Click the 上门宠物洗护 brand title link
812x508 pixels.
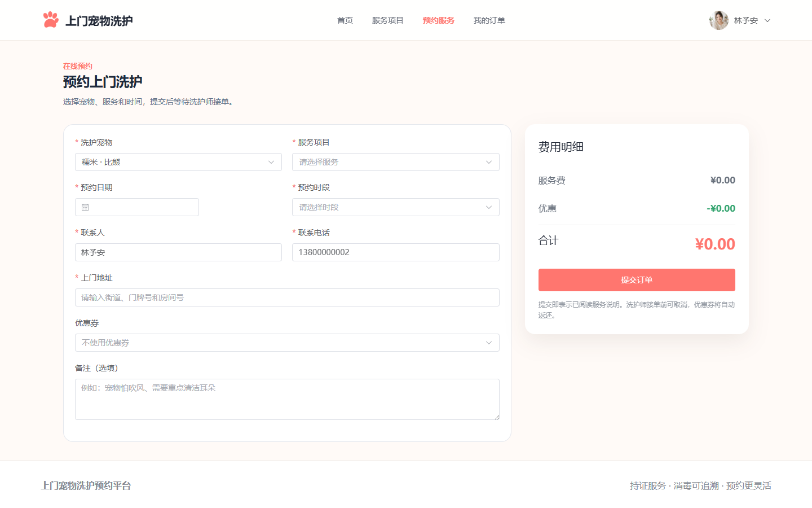pyautogui.click(x=99, y=21)
